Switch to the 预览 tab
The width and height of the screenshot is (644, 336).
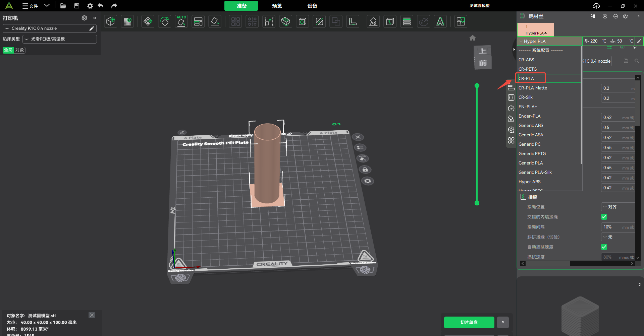[277, 6]
